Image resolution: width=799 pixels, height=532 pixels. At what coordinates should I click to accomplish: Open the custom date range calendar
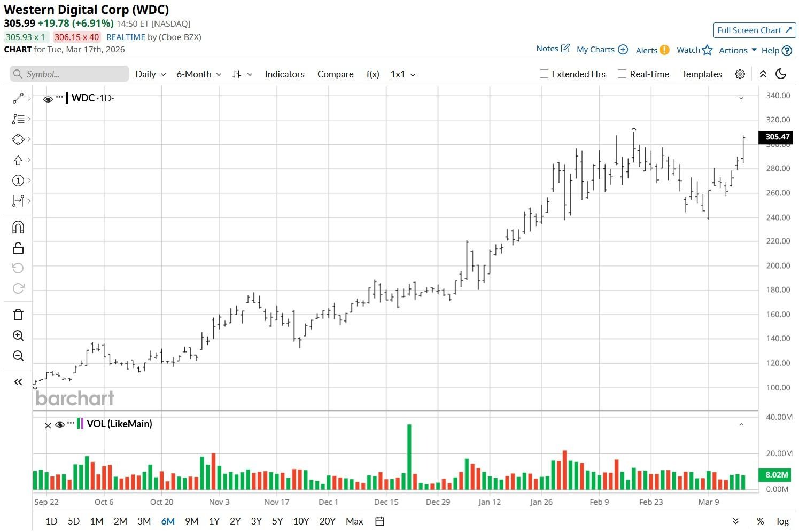pos(379,521)
